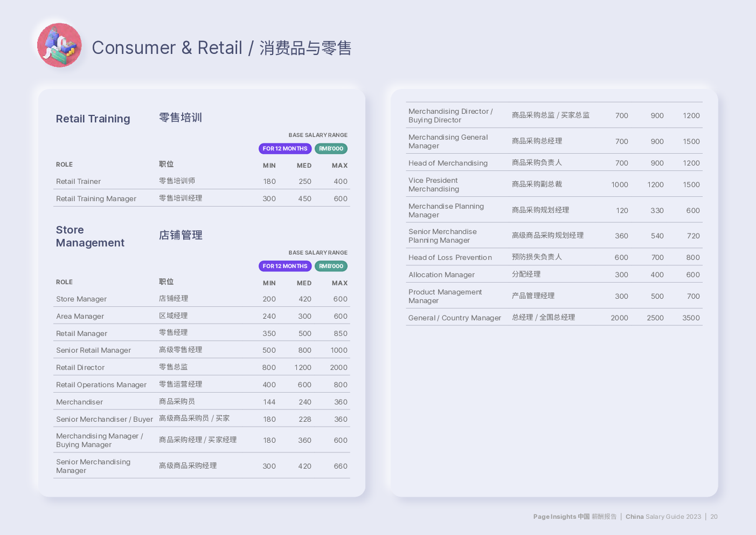Click the '预防损失负责人' job title
Viewport: 756px width, 535px height.
coord(537,257)
